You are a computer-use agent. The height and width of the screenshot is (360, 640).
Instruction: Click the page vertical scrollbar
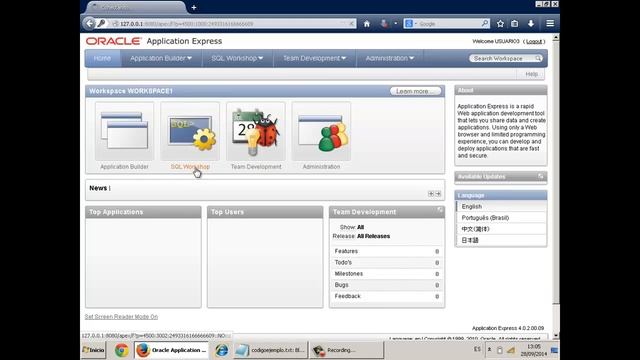[x=556, y=186]
